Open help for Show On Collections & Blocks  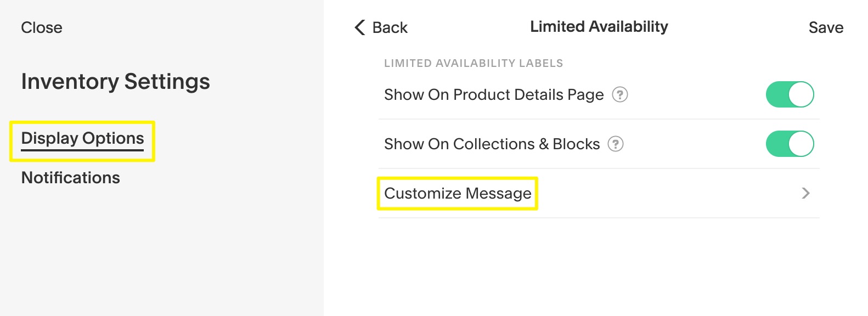[x=616, y=144]
